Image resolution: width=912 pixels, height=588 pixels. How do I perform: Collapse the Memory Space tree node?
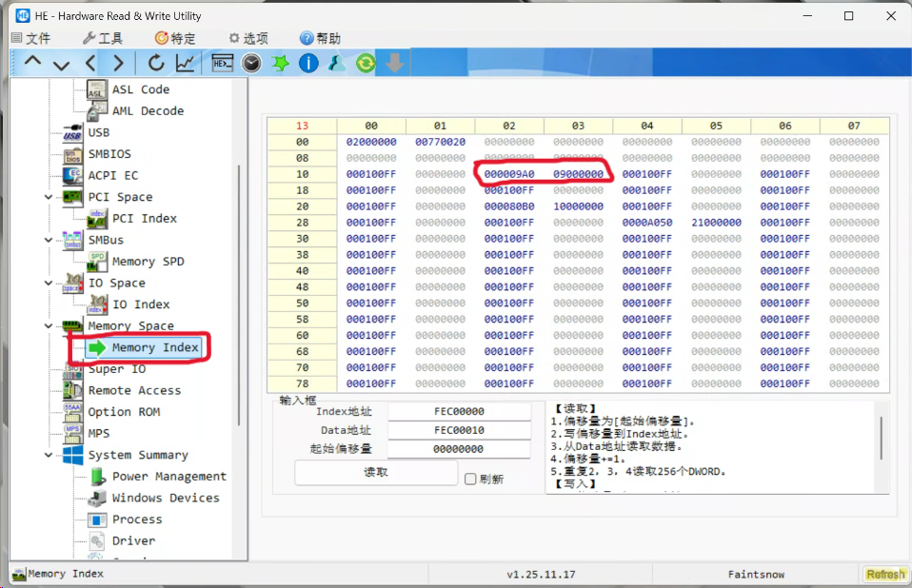coord(49,325)
